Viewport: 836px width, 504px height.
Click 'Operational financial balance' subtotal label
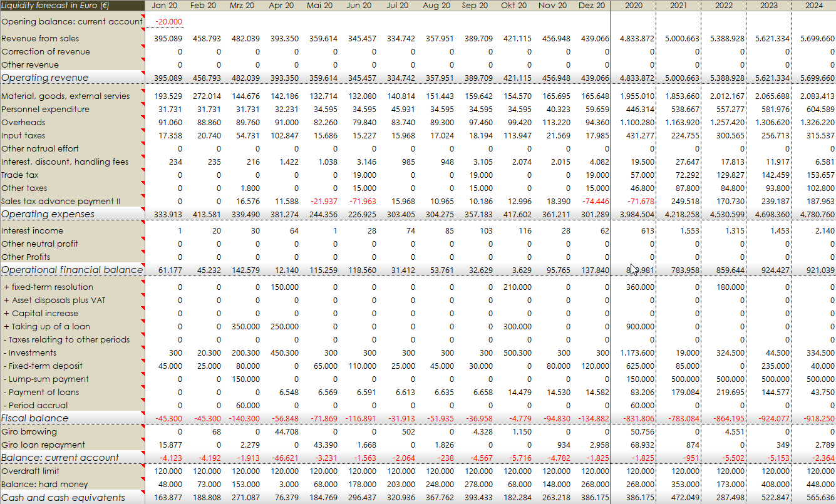click(72, 270)
